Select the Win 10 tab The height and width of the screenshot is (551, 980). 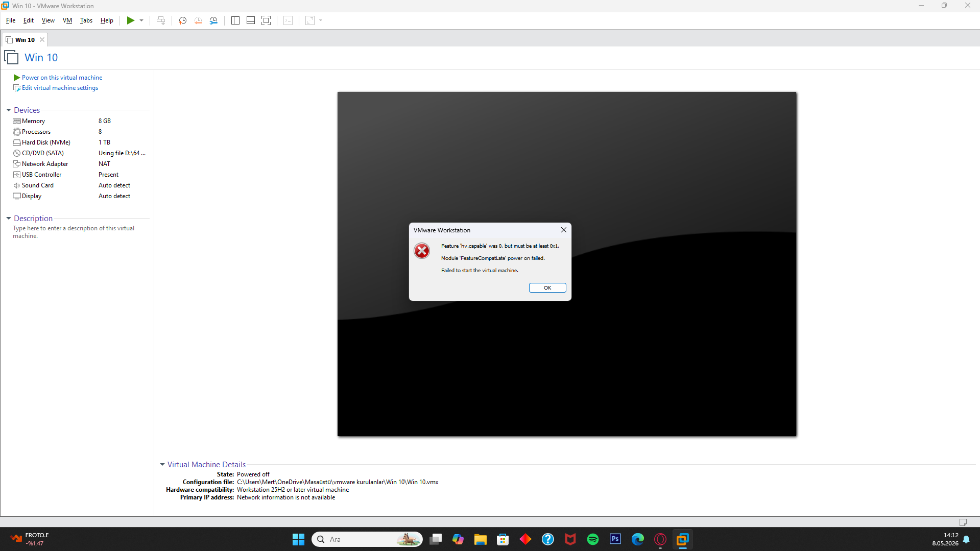[25, 40]
